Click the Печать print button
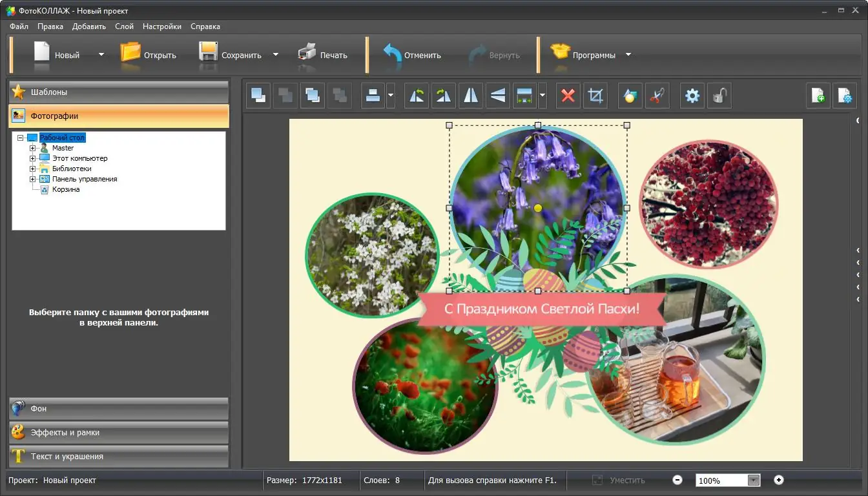The height and width of the screenshot is (496, 868). pyautogui.click(x=323, y=55)
